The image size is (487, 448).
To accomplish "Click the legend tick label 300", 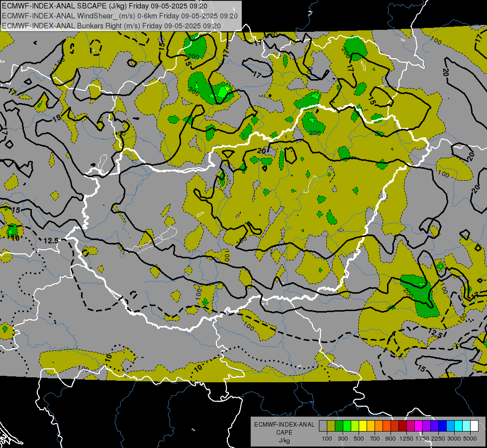I will [x=343, y=439].
